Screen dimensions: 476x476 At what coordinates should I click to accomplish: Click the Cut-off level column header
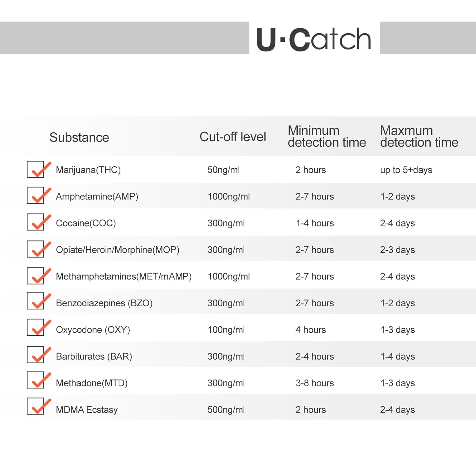233,137
